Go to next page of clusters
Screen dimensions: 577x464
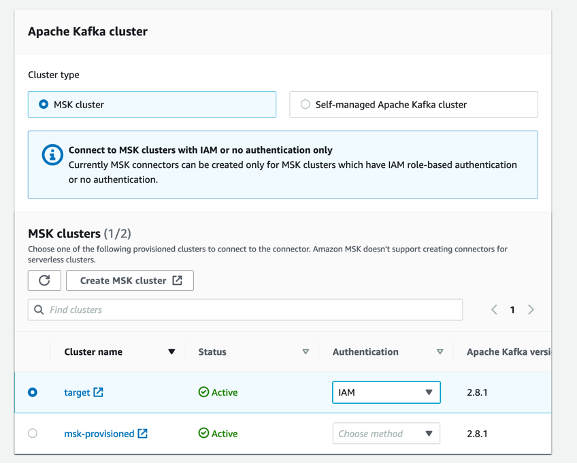click(x=531, y=310)
